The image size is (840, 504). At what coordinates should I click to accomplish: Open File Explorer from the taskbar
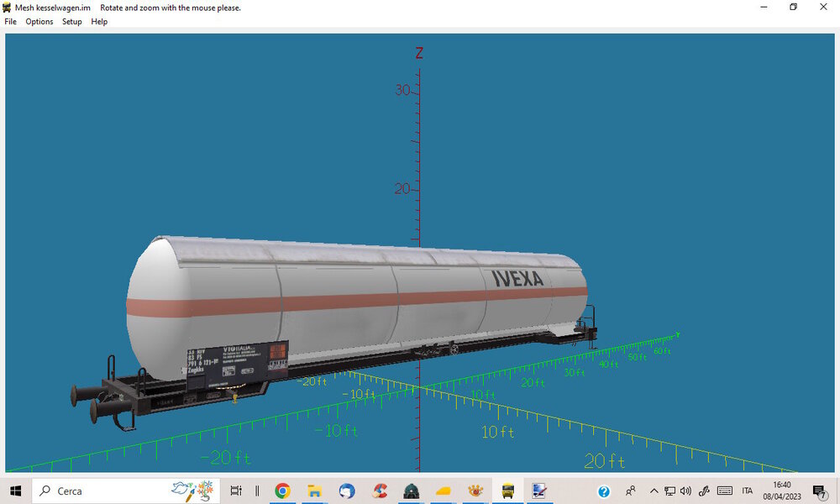click(314, 491)
